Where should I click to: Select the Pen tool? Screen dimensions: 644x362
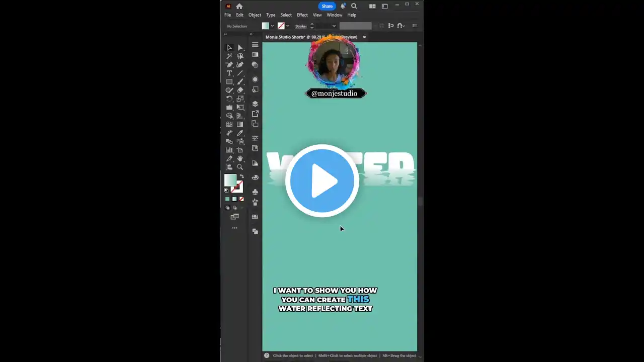click(x=229, y=65)
